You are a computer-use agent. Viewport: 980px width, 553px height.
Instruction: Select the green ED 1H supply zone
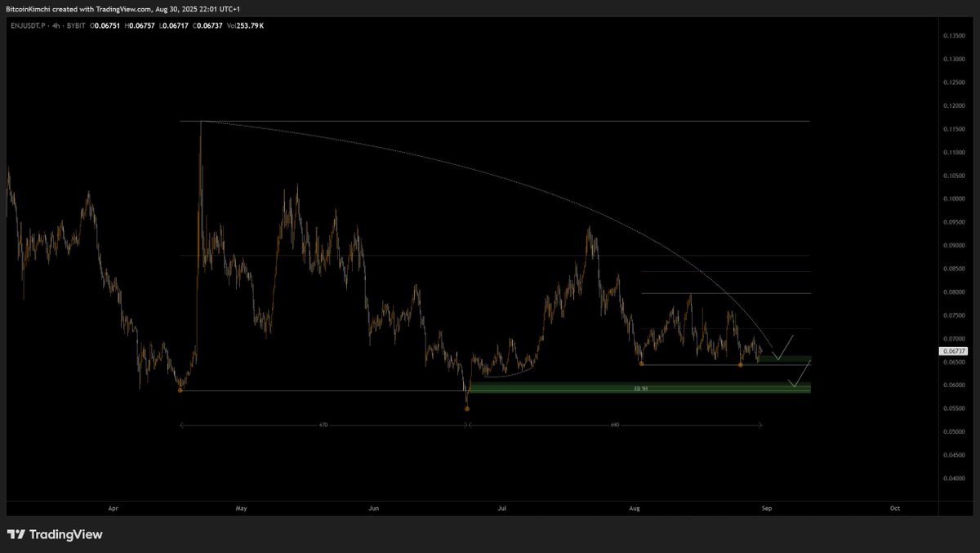pyautogui.click(x=641, y=388)
